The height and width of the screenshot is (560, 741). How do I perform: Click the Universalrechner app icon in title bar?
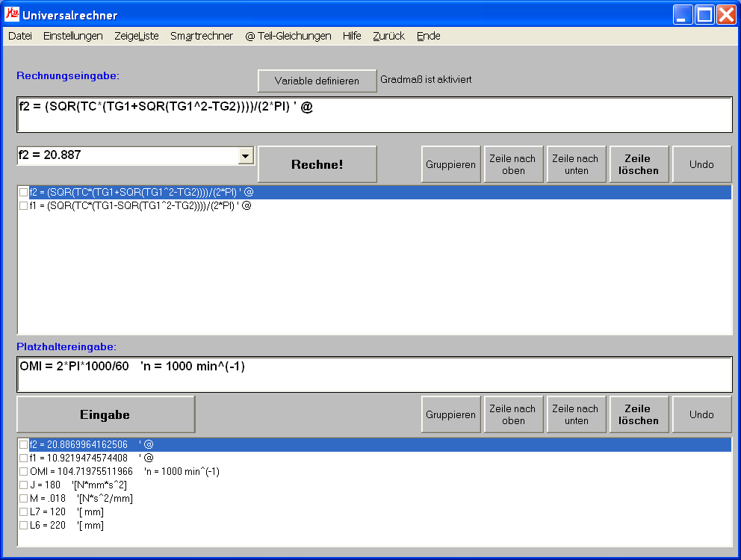coord(12,14)
